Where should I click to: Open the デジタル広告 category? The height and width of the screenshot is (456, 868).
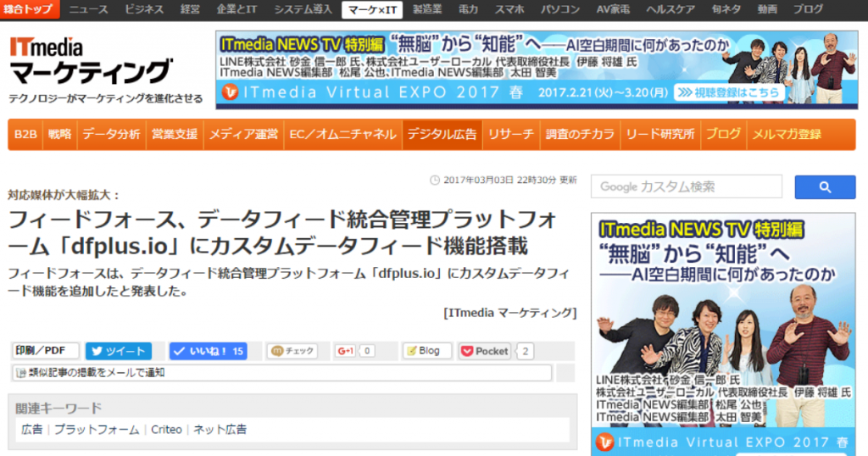442,135
